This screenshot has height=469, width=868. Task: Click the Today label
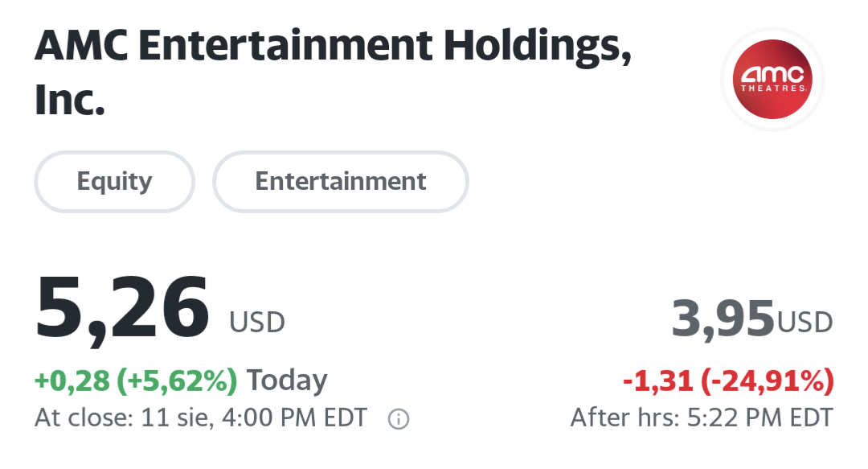(287, 381)
